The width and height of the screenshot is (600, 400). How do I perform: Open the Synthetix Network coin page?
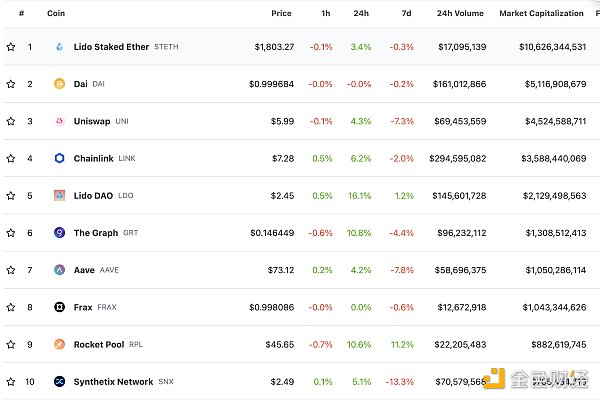pos(113,382)
